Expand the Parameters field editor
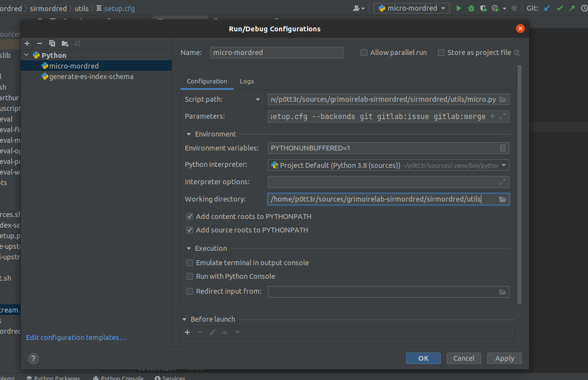Viewport: 588px width, 380px height. 503,116
